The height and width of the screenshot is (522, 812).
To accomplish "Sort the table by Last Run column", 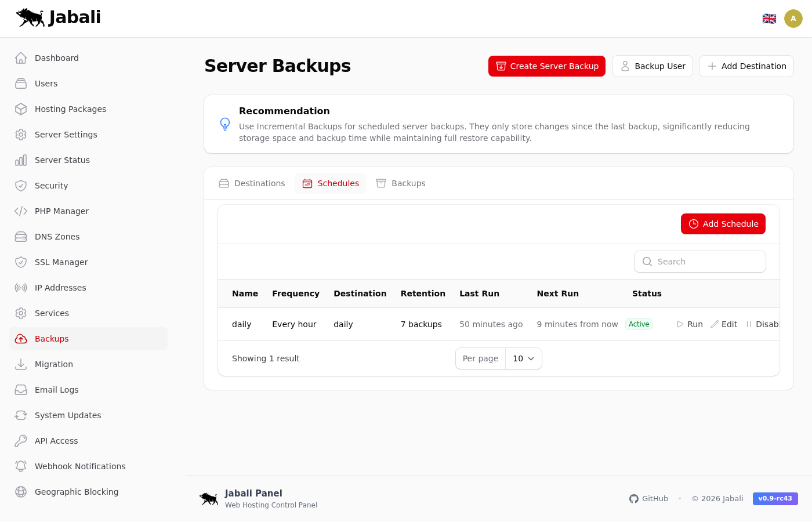I will pos(479,293).
